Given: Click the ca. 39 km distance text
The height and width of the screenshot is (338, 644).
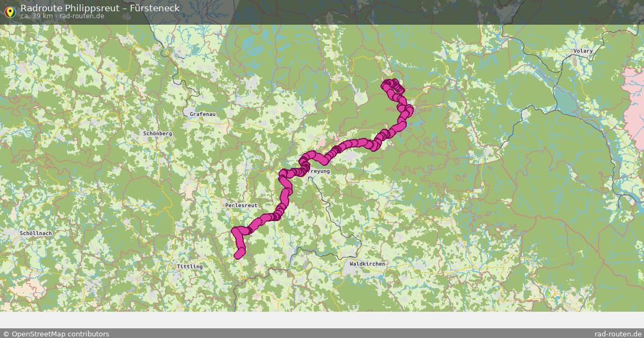Looking at the screenshot, I should tap(36, 16).
